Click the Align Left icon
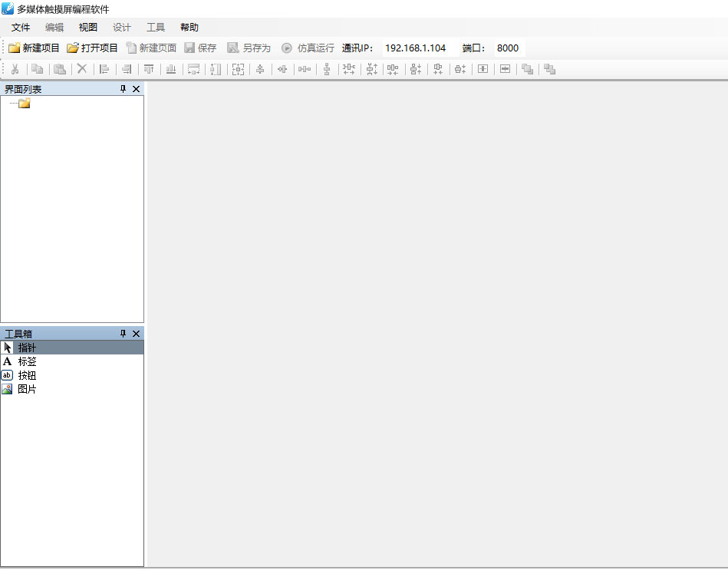The image size is (728, 580). (104, 69)
